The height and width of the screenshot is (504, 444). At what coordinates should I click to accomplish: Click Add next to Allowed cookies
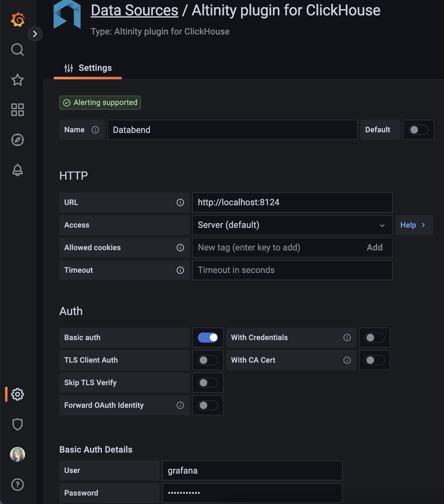tap(374, 248)
